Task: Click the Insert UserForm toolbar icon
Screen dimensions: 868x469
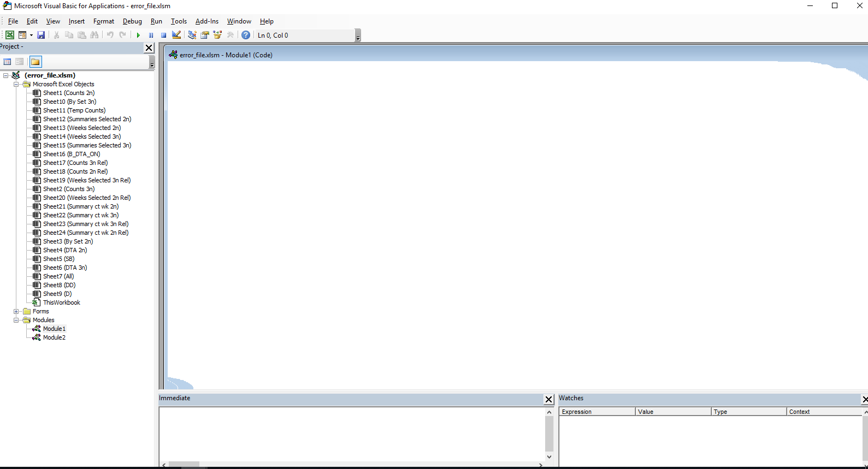Action: 22,35
